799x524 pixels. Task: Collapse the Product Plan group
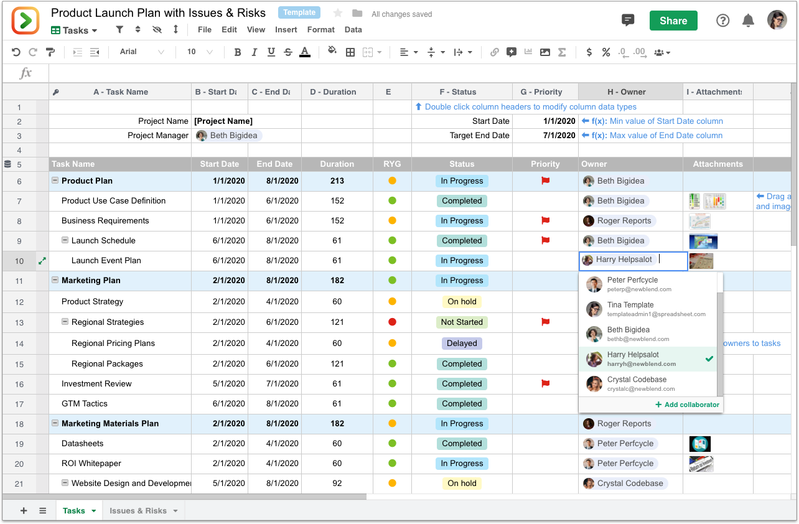click(x=56, y=181)
